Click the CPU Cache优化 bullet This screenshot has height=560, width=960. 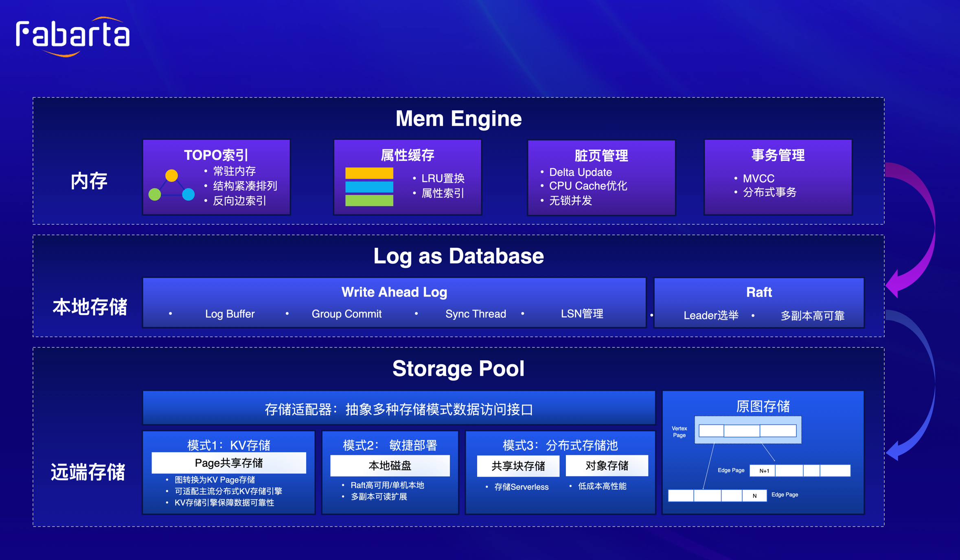tap(588, 186)
